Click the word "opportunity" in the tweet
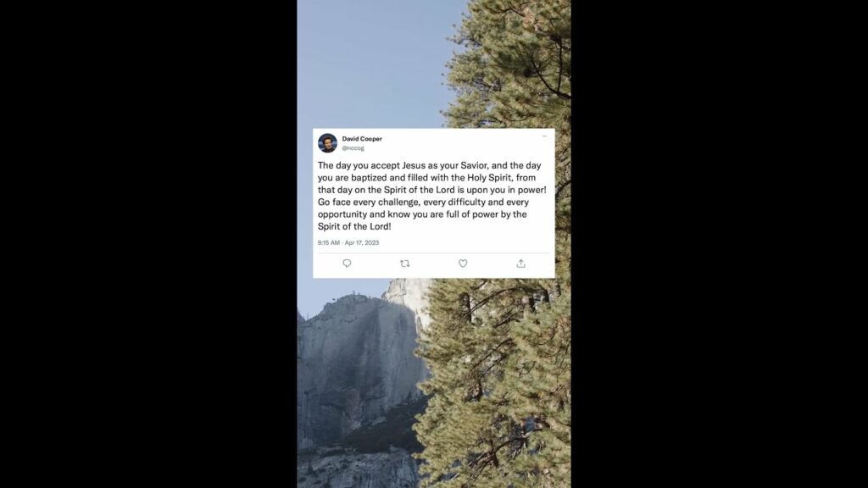 (x=342, y=214)
